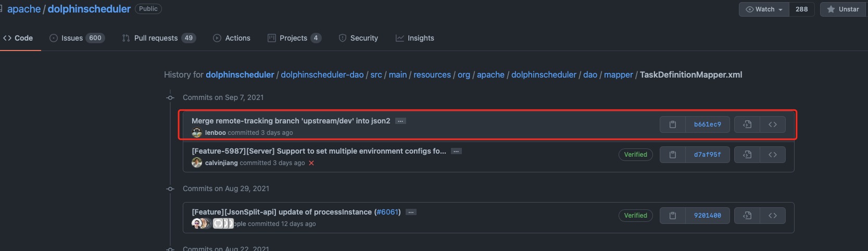The image size is (868, 251).
Task: Open pull request #6061 link
Action: [387, 212]
